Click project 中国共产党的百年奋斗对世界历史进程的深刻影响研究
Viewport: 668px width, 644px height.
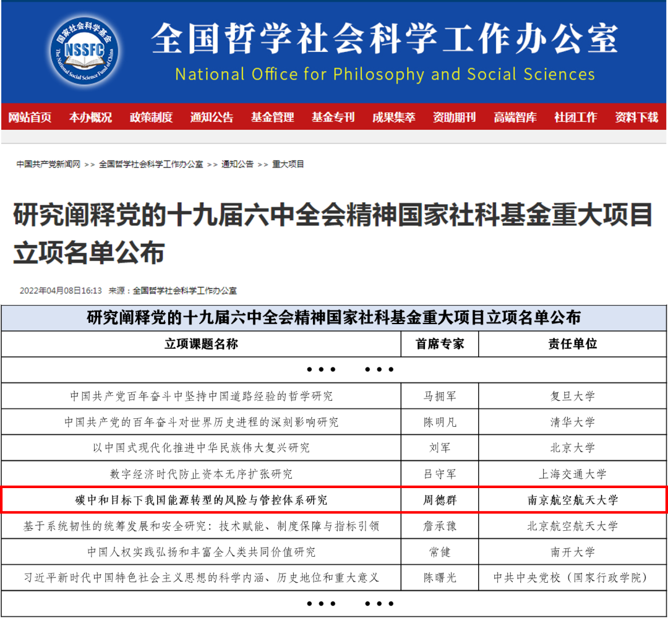click(x=201, y=423)
